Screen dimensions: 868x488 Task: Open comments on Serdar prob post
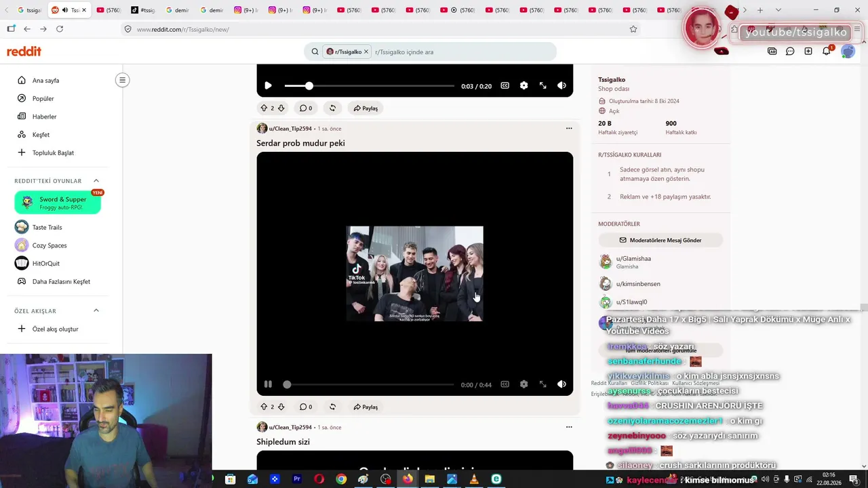click(306, 407)
